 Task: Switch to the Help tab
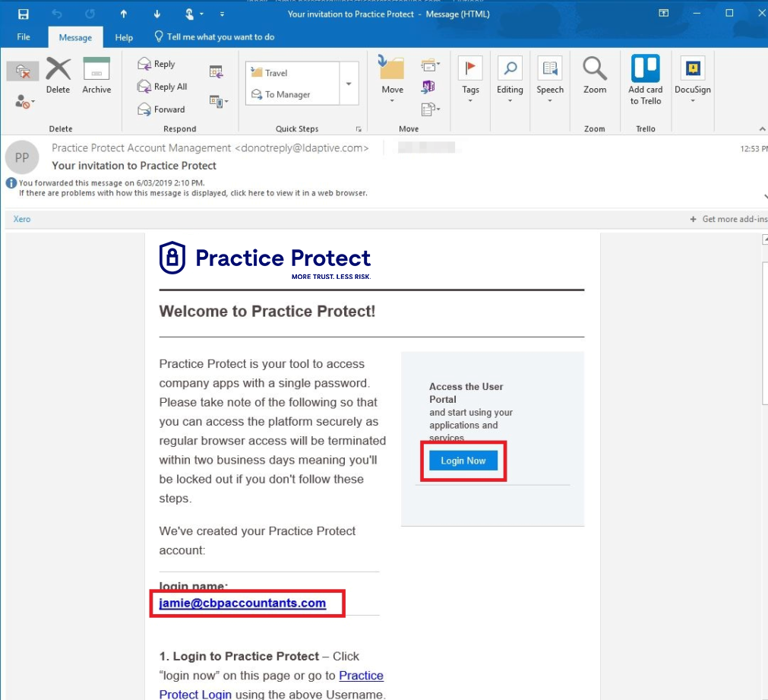[x=124, y=37]
